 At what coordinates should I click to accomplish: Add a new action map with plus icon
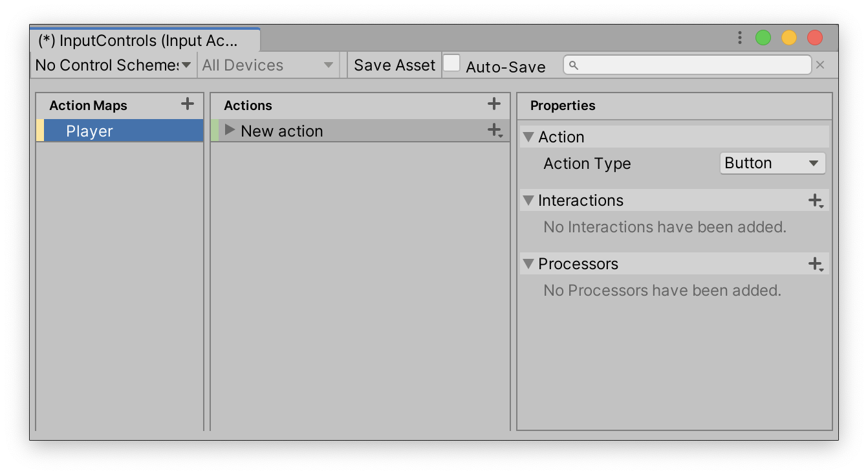188,104
